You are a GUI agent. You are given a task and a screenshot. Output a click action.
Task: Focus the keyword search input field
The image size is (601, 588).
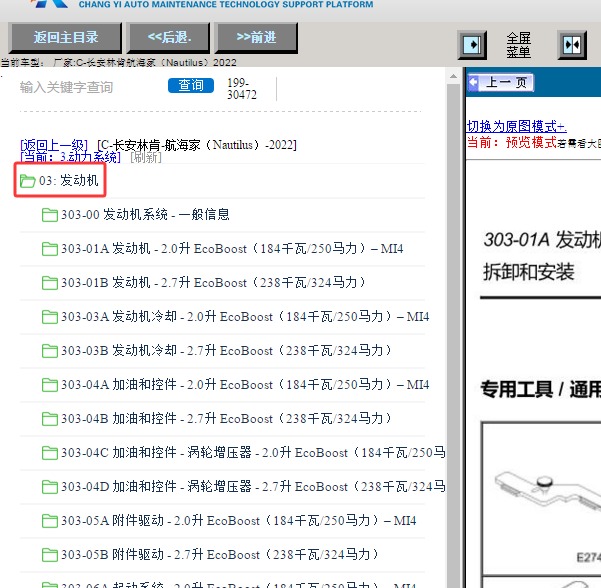(x=90, y=87)
